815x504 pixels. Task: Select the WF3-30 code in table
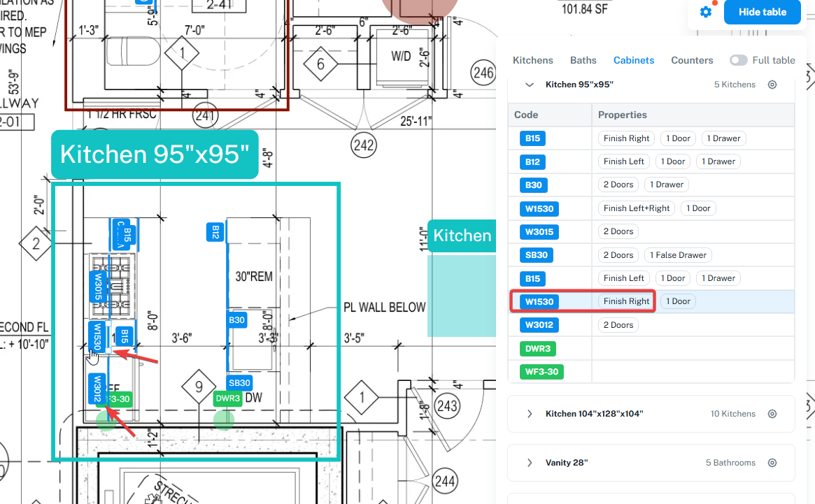(541, 372)
